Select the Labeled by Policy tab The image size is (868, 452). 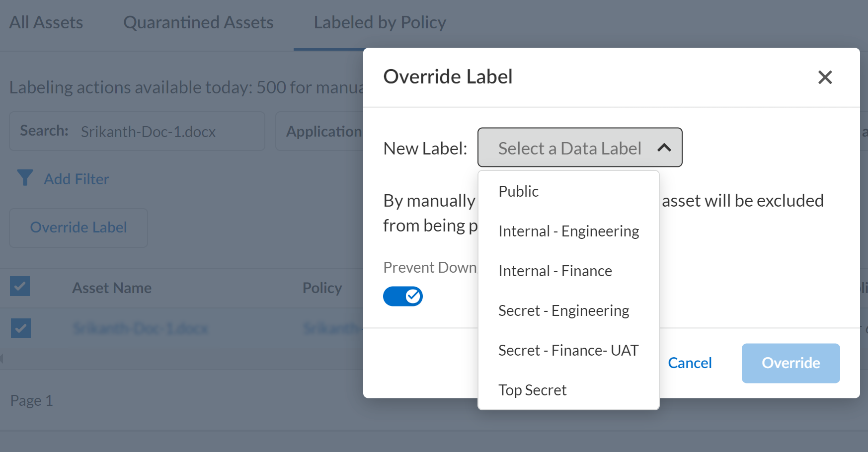click(380, 22)
